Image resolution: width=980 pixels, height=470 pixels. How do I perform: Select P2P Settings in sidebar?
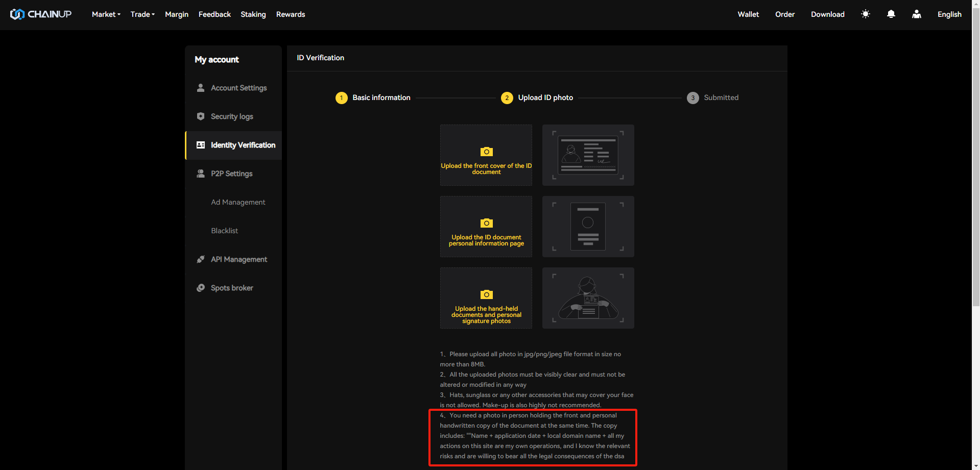231,174
